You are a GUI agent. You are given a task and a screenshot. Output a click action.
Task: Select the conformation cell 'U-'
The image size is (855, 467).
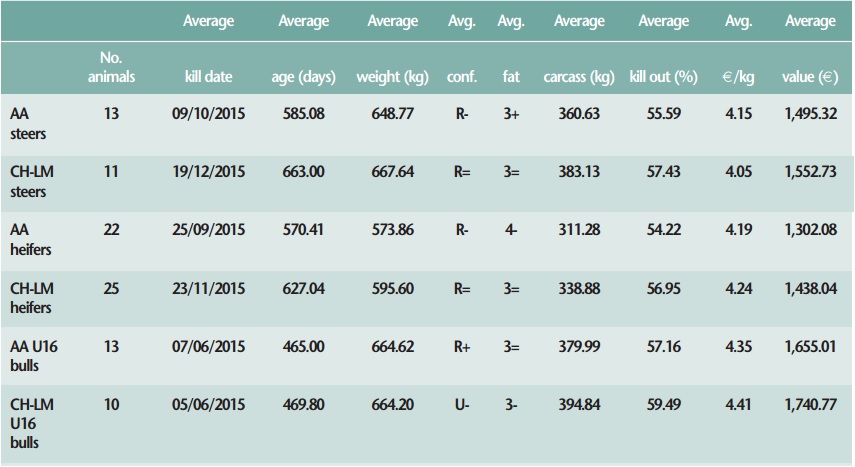pos(462,405)
